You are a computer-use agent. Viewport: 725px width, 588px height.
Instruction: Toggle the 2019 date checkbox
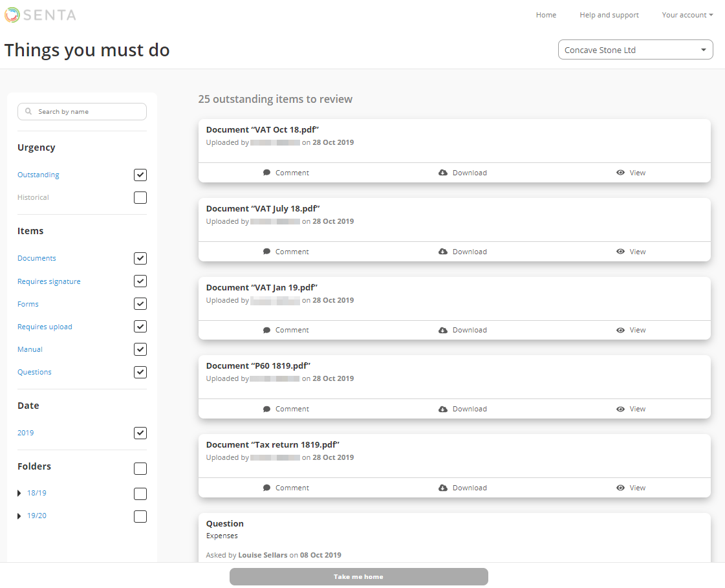[140, 433]
